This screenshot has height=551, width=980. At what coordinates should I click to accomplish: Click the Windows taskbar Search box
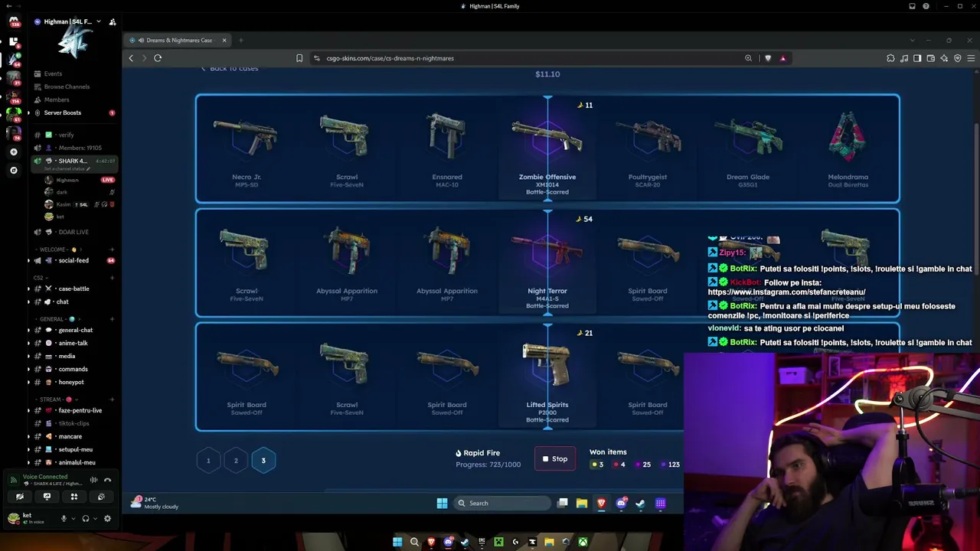(x=502, y=503)
